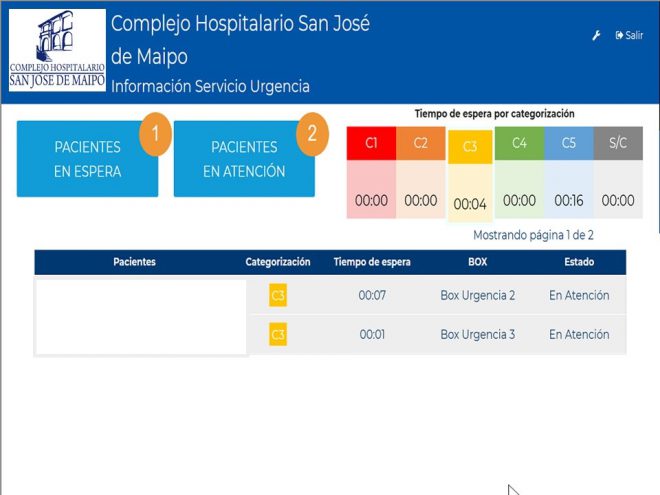This screenshot has height=495, width=660.
Task: Click the C3 tag in Box Urgencia 3 row
Action: pos(278,335)
